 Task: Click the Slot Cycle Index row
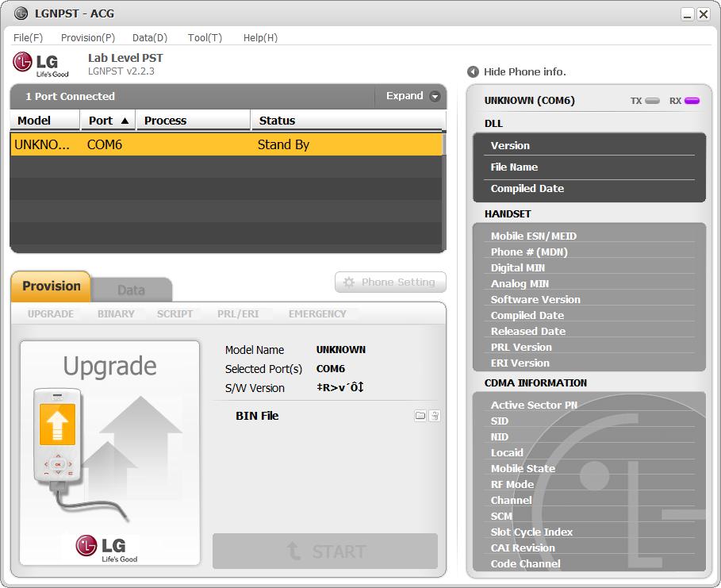[589, 532]
